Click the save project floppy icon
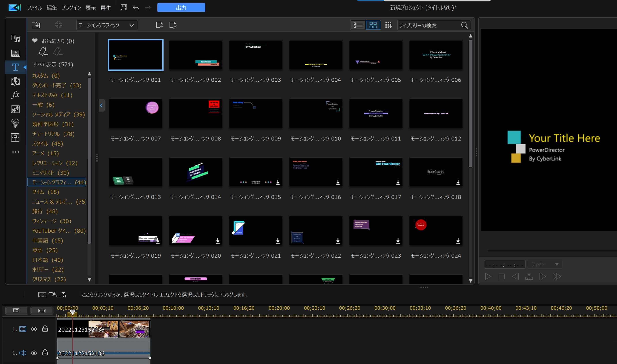Screen dimensions: 617x364 (x=124, y=8)
